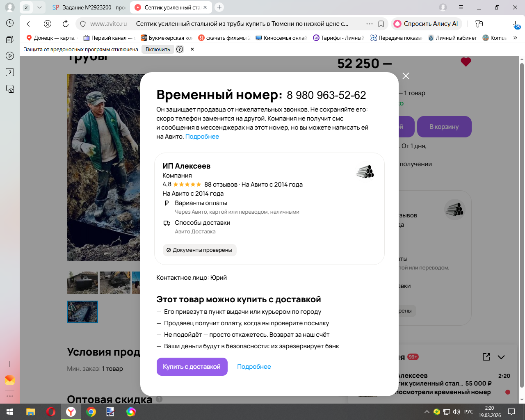Open the screenshot camera icon in sidebar
This screenshot has height=420, width=525.
tap(10, 89)
